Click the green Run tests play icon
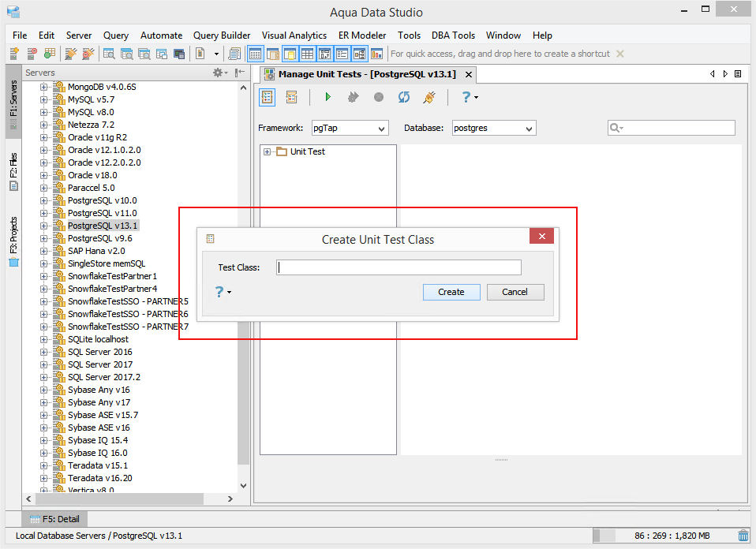 (x=327, y=97)
